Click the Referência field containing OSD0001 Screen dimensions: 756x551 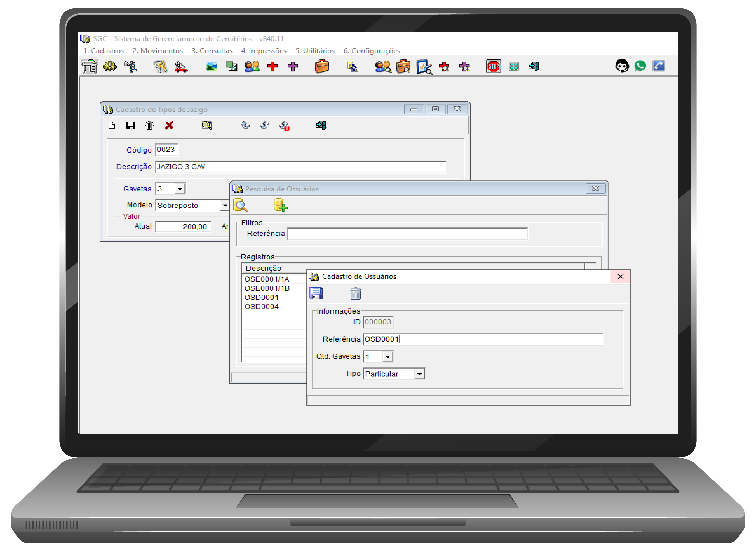click(483, 340)
